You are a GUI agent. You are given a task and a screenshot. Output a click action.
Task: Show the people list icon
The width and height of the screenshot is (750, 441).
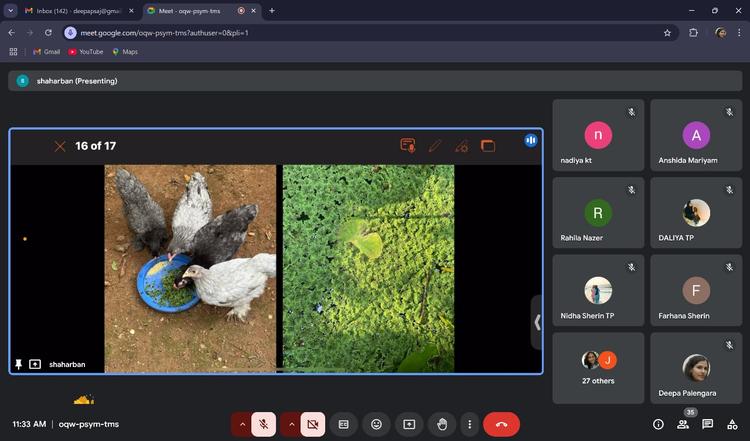[683, 424]
